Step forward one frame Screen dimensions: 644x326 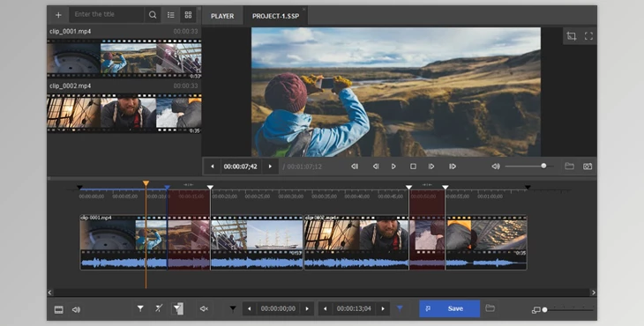click(431, 167)
